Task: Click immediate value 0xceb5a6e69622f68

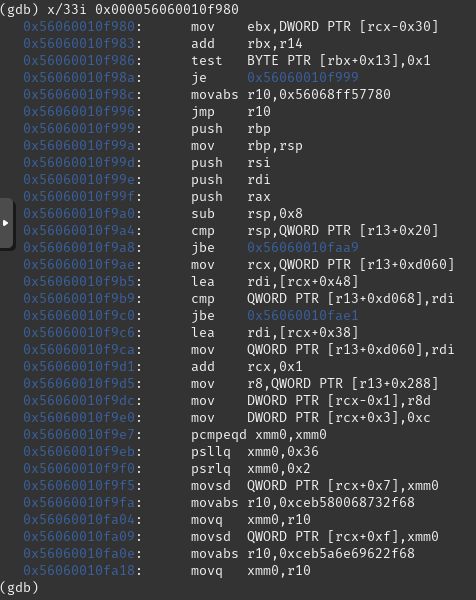Action: pos(347,554)
